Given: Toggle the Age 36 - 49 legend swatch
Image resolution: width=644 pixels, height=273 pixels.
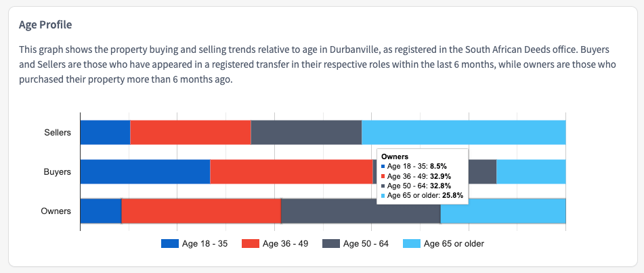Looking at the screenshot, I should pyautogui.click(x=251, y=244).
